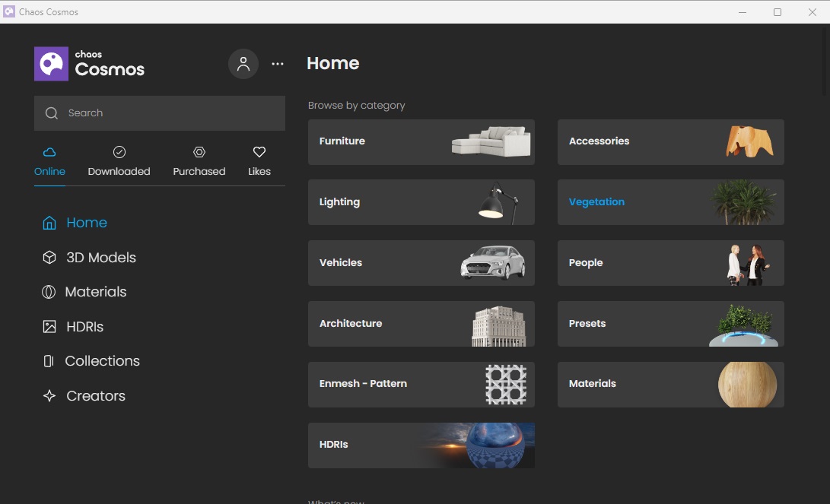Click the 'Browse by category' label
Viewport: 830px width, 504px height.
357,105
